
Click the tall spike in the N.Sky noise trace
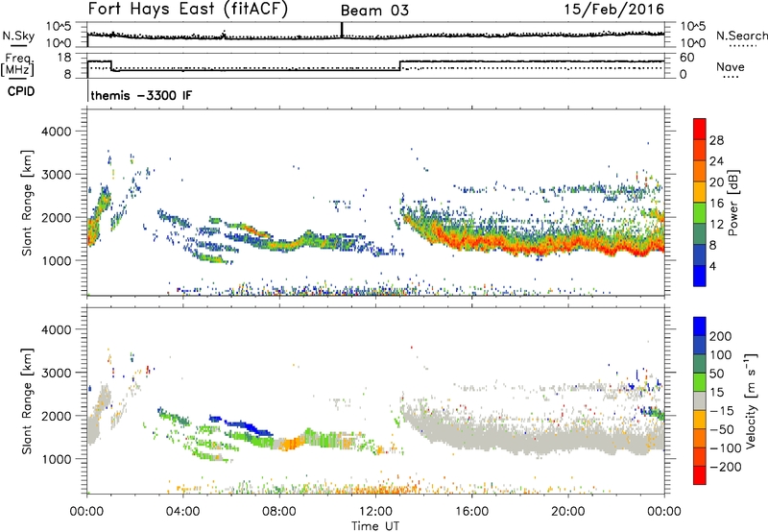pos(342,30)
